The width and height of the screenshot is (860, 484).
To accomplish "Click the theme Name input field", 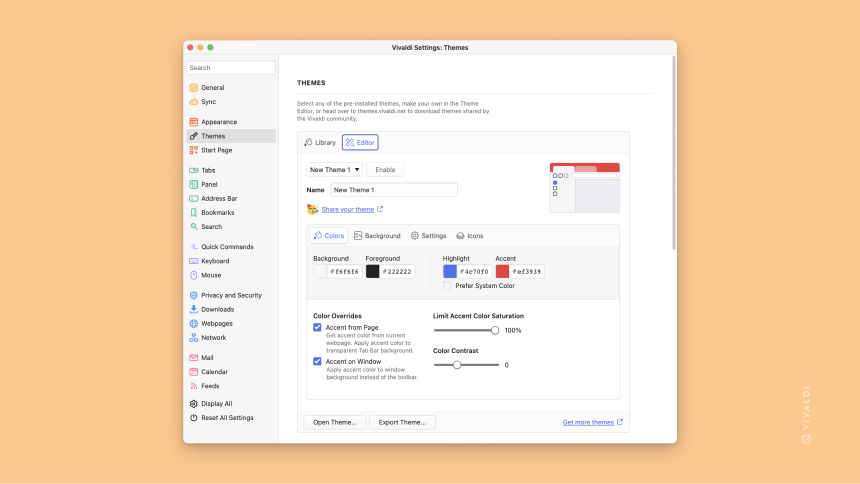I will click(394, 190).
